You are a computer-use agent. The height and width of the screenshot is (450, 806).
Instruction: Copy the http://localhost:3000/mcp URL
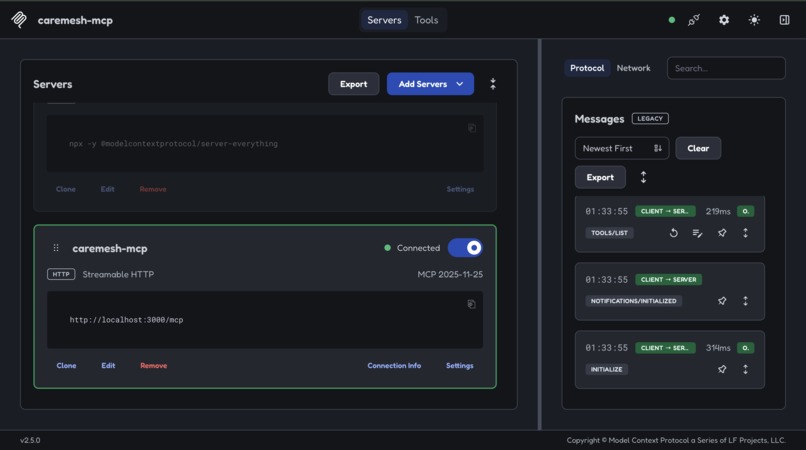(471, 304)
